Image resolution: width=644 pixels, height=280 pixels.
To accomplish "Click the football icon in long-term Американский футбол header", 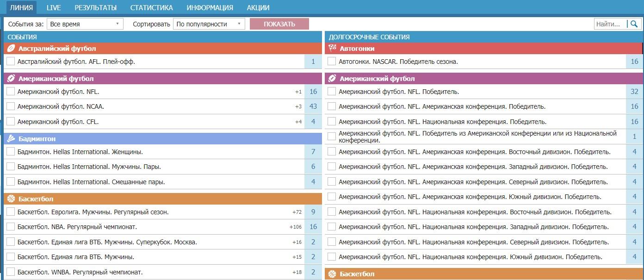I will point(332,79).
